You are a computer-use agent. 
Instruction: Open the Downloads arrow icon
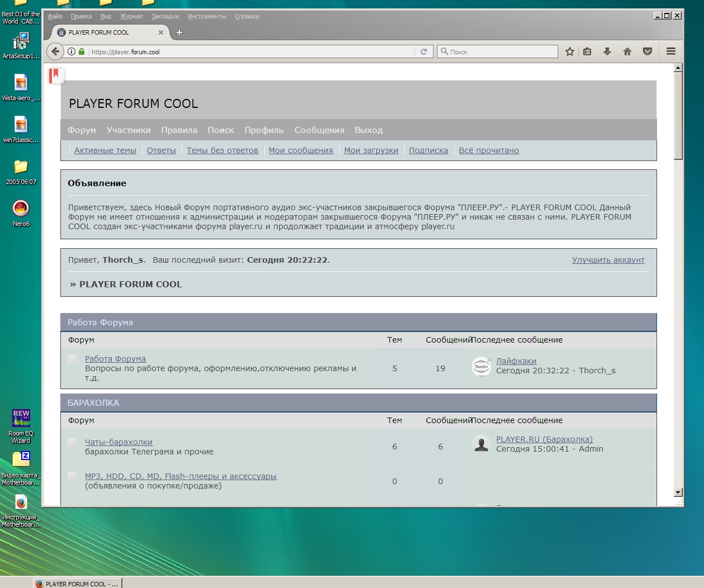click(607, 51)
